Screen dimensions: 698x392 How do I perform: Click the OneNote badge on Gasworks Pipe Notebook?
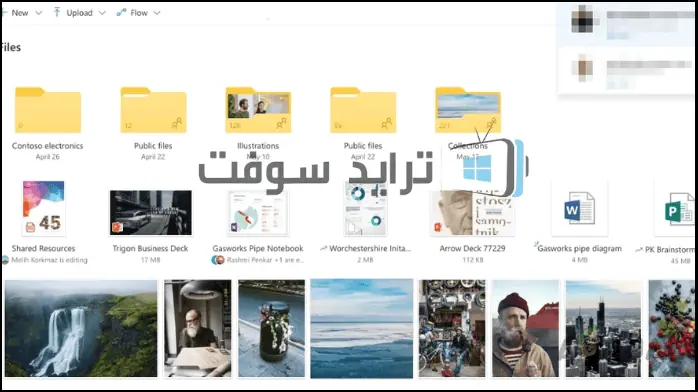[234, 227]
